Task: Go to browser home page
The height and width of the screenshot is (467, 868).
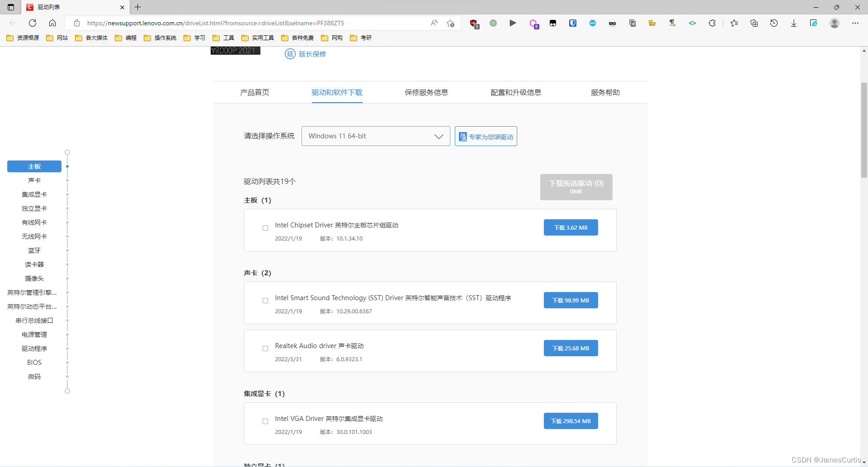Action: 52,23
